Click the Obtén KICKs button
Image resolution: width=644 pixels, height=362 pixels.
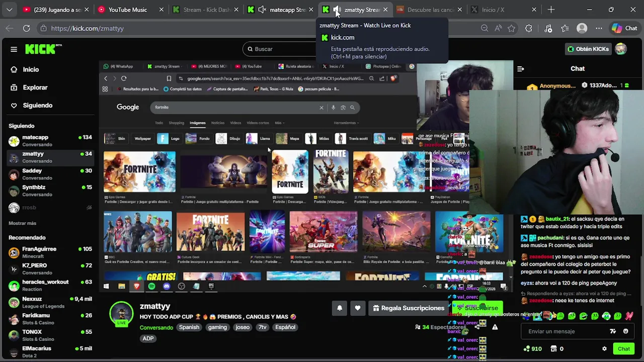coord(588,49)
